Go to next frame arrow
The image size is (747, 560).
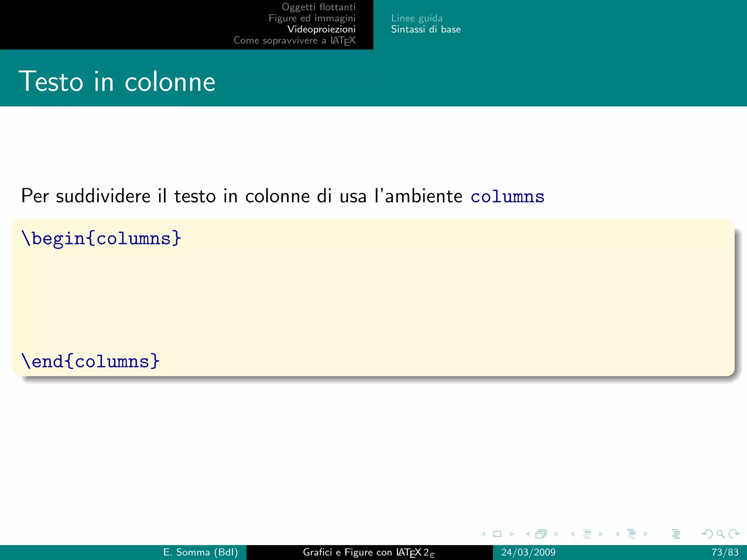coord(556,534)
